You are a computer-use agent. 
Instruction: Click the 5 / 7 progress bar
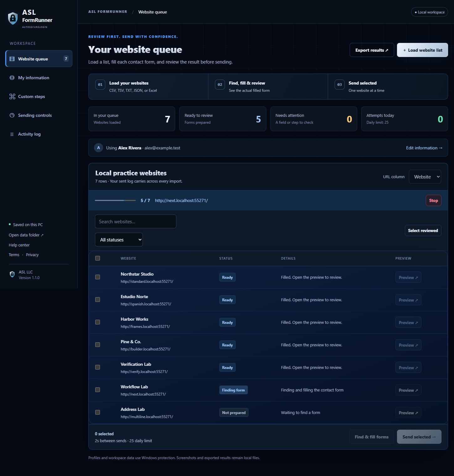[115, 200]
